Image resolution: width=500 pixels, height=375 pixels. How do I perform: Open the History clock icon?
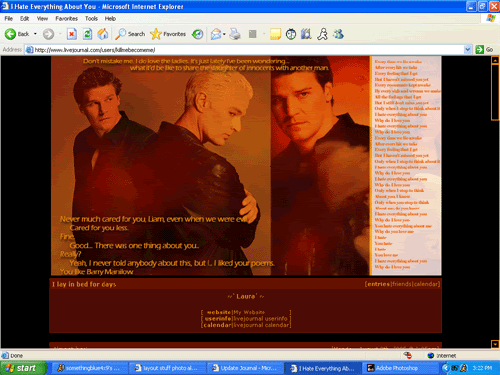198,34
